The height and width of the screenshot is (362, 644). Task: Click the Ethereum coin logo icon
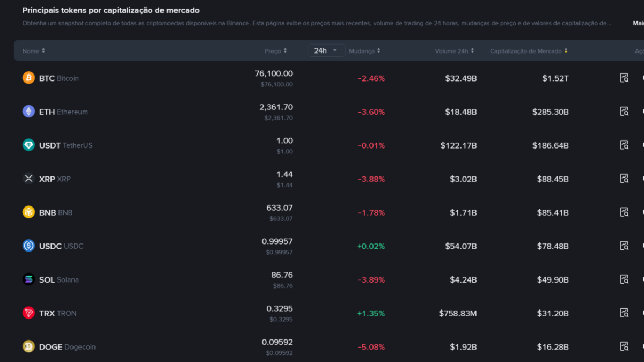pos(28,112)
